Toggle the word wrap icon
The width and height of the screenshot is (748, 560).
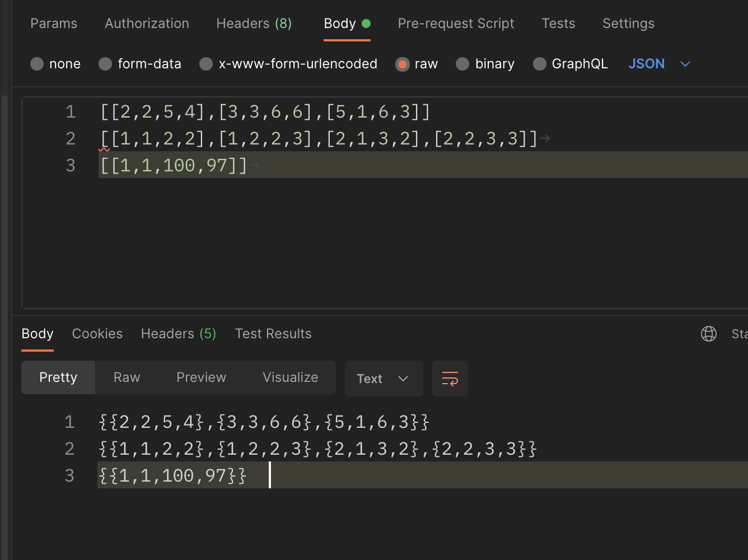450,379
